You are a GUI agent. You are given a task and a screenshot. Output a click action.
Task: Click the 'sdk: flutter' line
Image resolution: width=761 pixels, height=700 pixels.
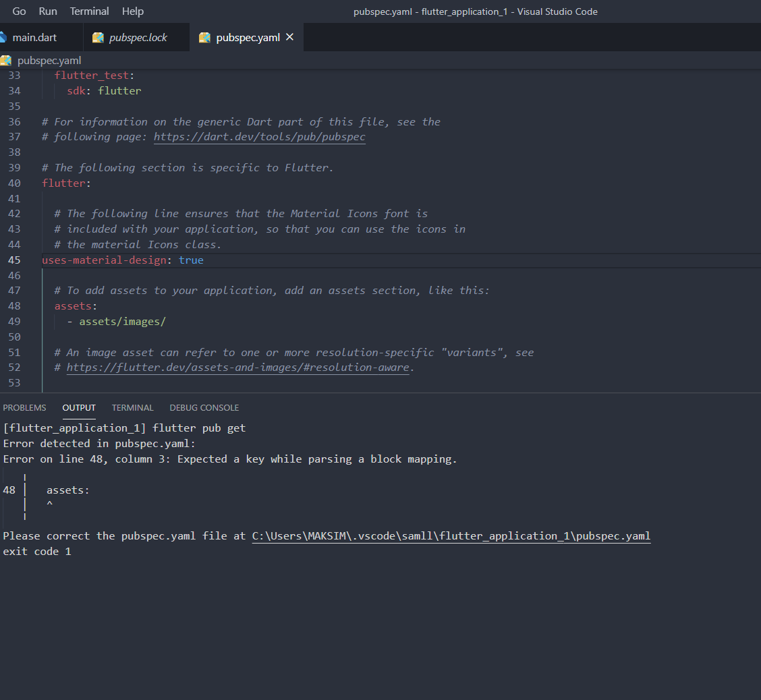[x=104, y=91]
